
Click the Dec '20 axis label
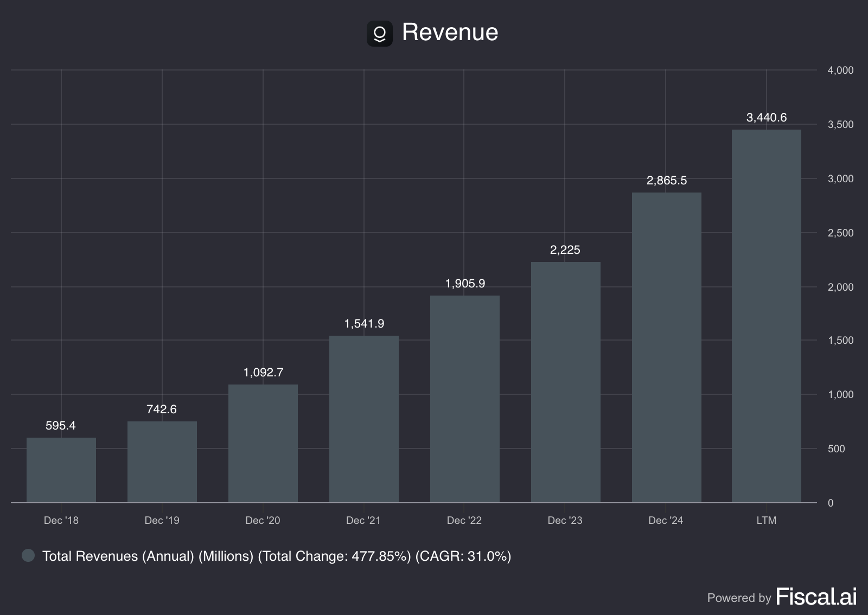tap(263, 520)
